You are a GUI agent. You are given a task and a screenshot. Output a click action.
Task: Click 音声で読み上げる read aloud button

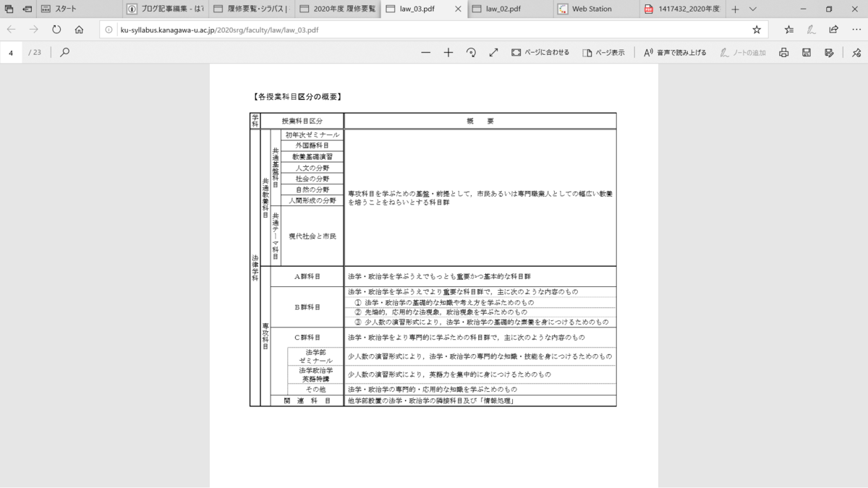click(675, 52)
